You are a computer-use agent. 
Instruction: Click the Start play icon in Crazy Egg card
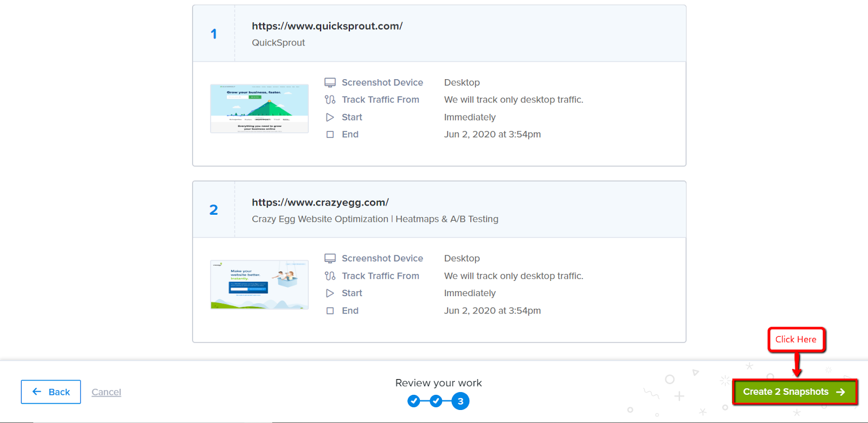pos(330,293)
